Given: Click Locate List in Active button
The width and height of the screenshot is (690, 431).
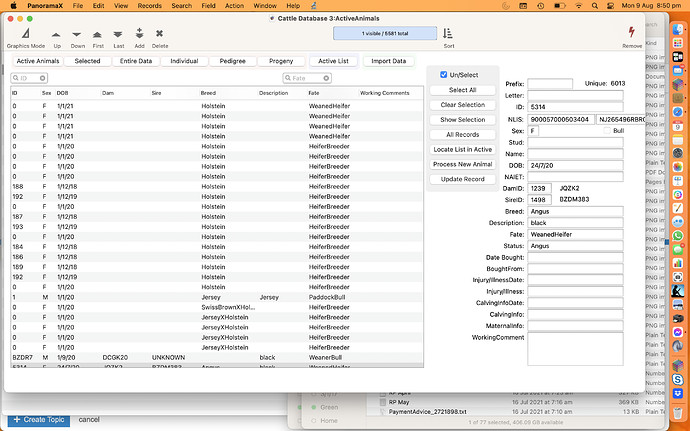Looking at the screenshot, I should (462, 150).
